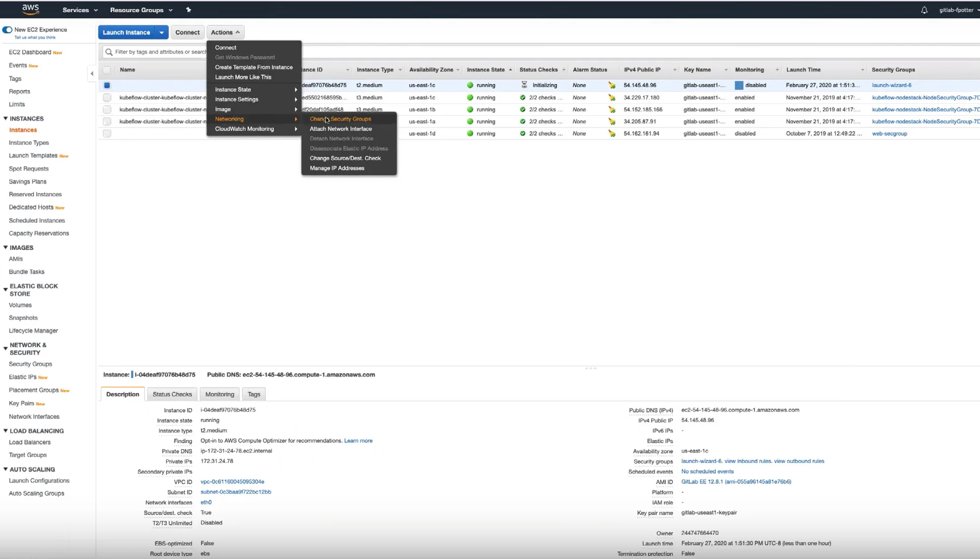Check the select-all instances header checkbox

point(107,70)
